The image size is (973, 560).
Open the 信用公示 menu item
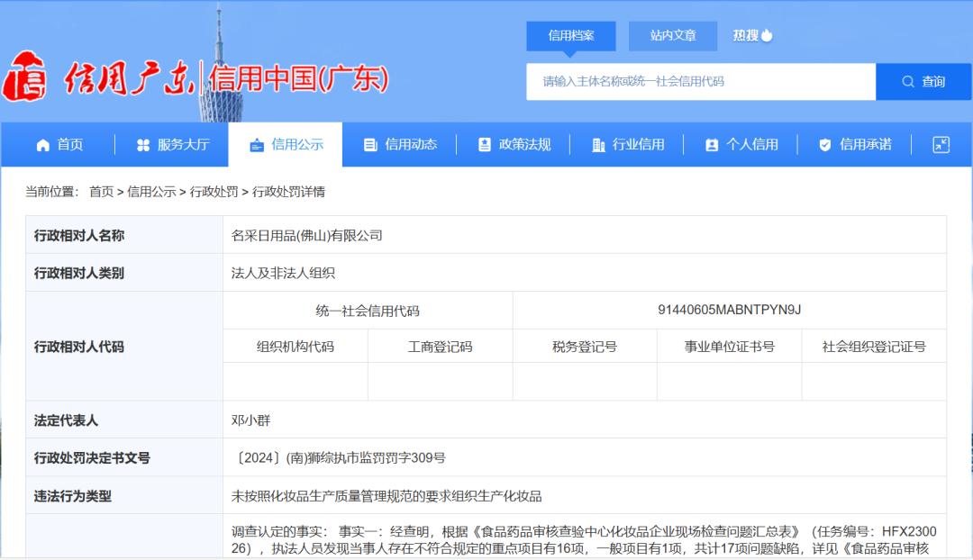pyautogui.click(x=286, y=145)
